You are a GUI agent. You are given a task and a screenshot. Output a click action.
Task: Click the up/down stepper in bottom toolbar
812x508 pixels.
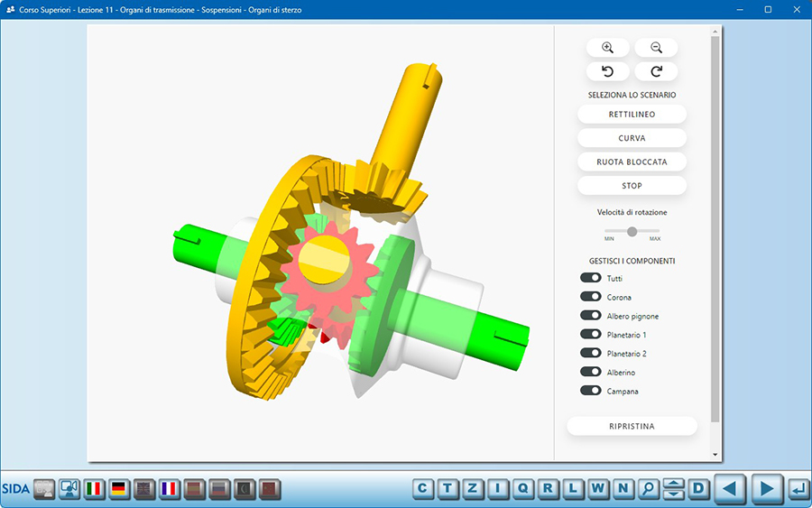pos(673,489)
